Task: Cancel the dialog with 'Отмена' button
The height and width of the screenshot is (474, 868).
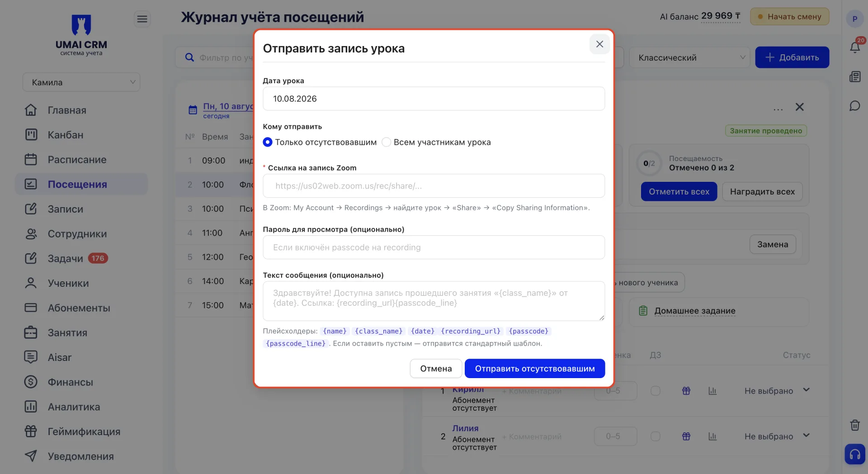Action: click(436, 369)
